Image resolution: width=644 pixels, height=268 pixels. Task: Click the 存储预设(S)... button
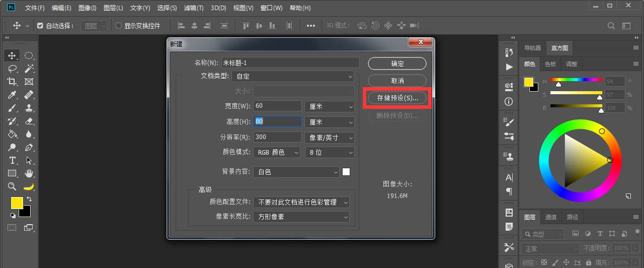click(397, 98)
